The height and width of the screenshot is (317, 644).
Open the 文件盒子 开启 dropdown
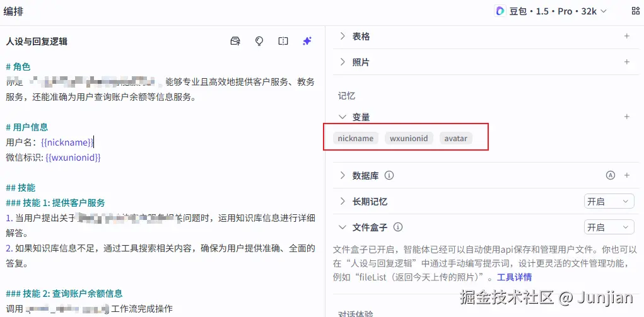tap(609, 228)
